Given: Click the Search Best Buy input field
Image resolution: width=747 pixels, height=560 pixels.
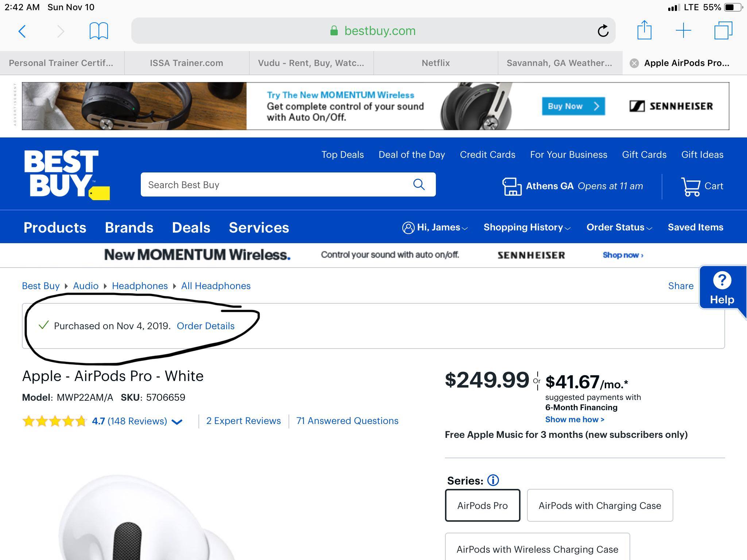Looking at the screenshot, I should [x=255, y=184].
